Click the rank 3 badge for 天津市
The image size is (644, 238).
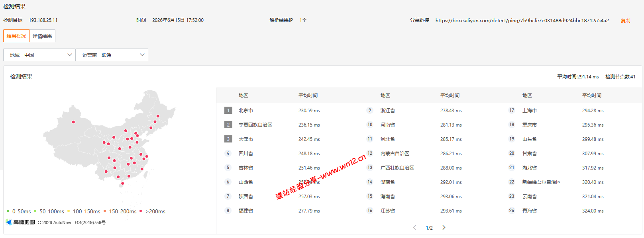tap(228, 139)
